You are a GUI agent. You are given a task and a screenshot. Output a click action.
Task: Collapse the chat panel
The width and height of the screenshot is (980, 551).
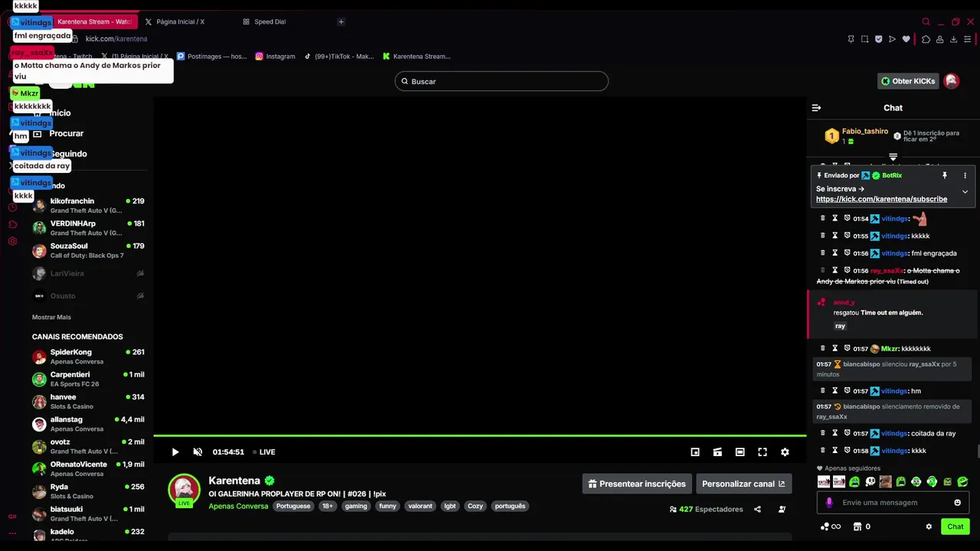816,108
